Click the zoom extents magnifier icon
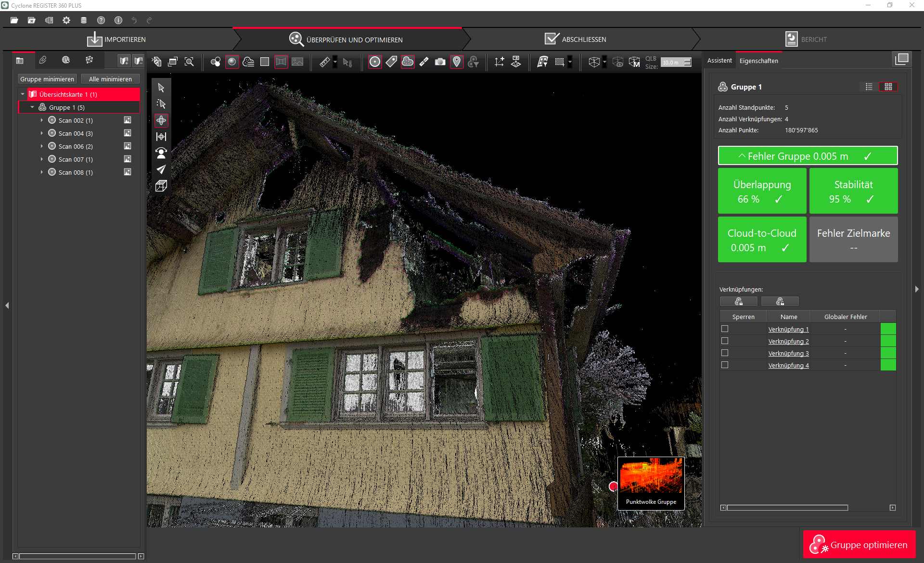 (x=189, y=62)
